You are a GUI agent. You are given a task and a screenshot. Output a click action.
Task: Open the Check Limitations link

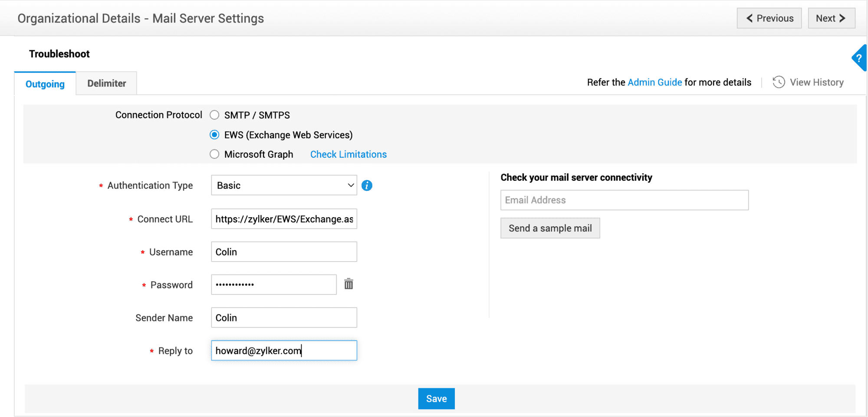click(x=348, y=154)
